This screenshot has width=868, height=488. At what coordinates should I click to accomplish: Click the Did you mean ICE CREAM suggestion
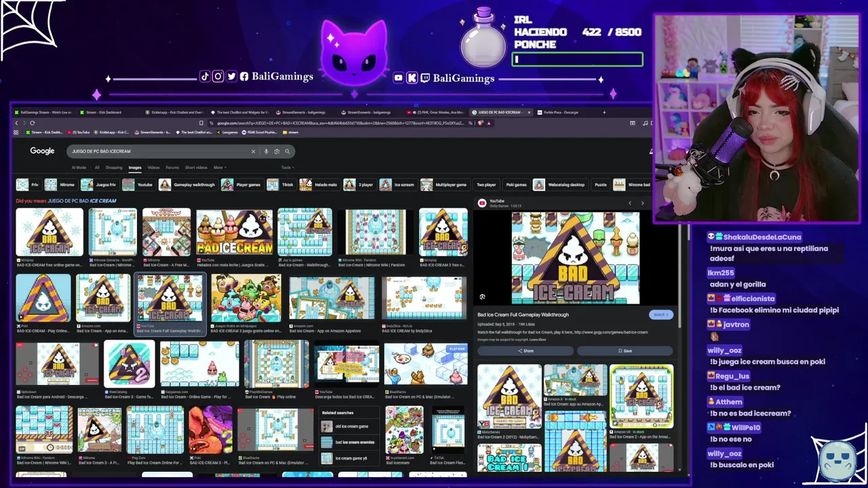pyautogui.click(x=82, y=201)
